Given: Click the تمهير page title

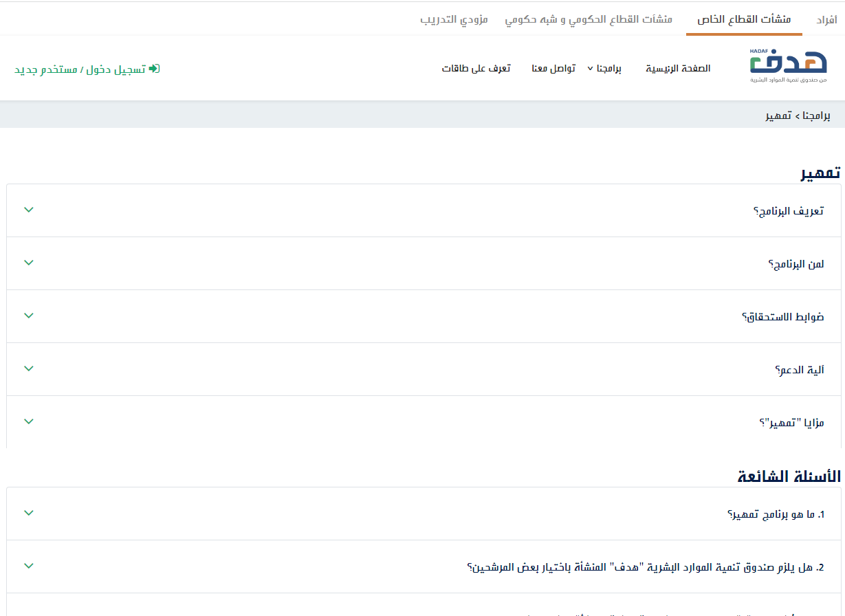Looking at the screenshot, I should [x=820, y=173].
